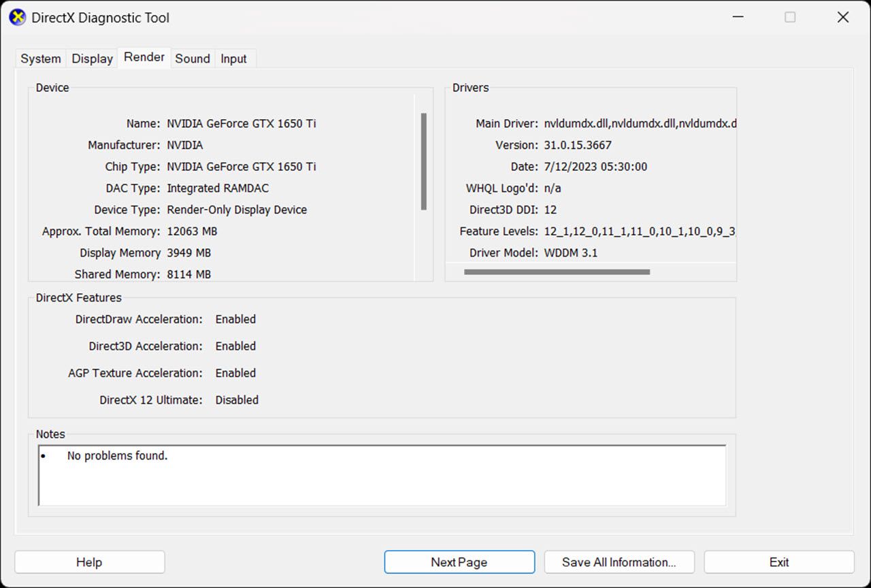The image size is (871, 588).
Task: Select the Render tab
Action: pos(144,57)
